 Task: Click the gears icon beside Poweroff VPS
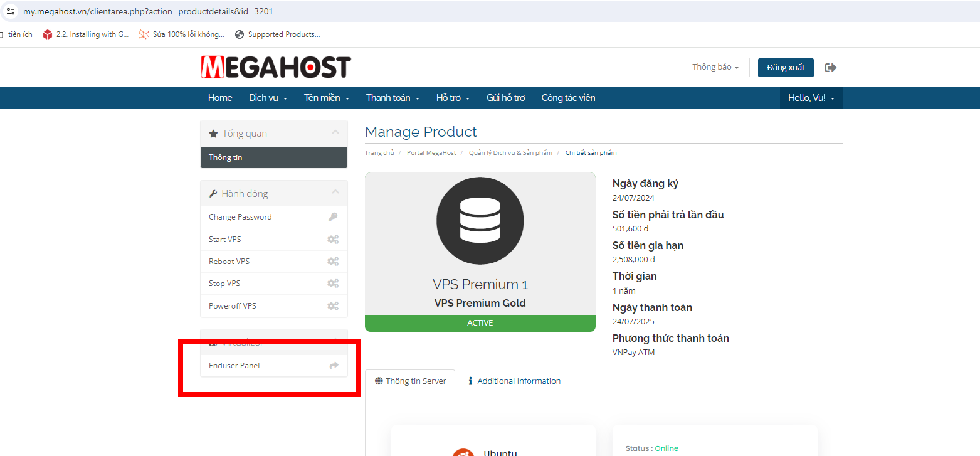point(333,306)
